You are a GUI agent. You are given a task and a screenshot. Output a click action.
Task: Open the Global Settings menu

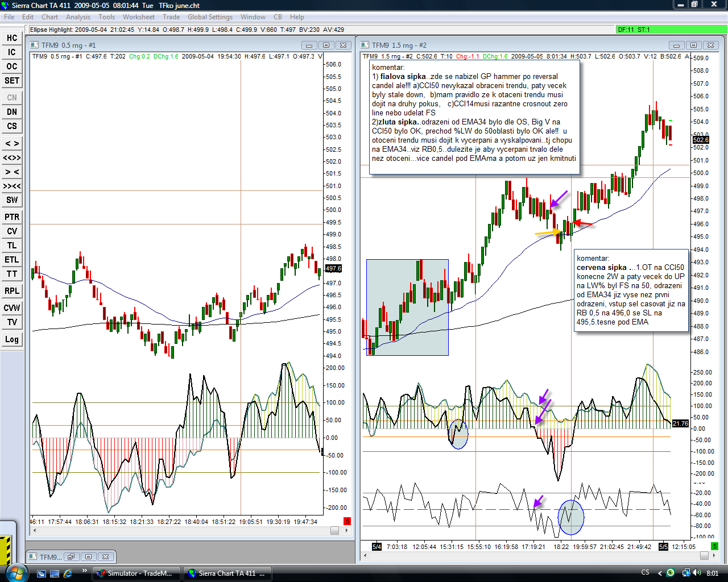click(x=210, y=17)
